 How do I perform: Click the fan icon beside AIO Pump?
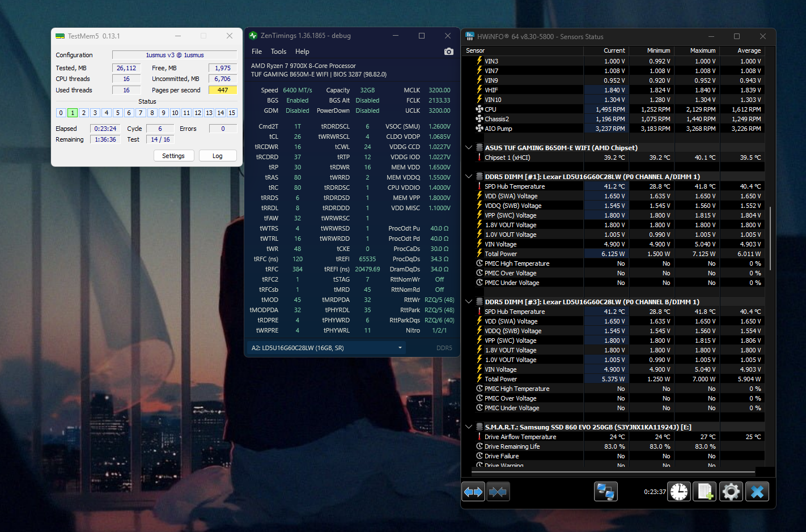[x=479, y=129]
